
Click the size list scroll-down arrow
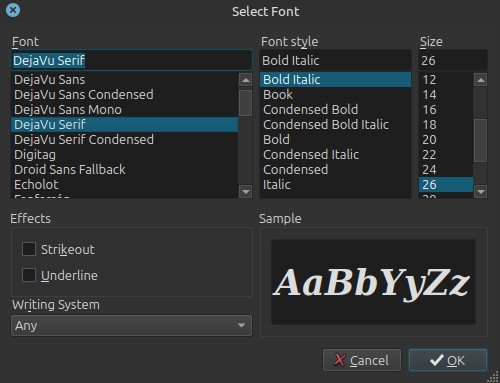click(x=480, y=192)
